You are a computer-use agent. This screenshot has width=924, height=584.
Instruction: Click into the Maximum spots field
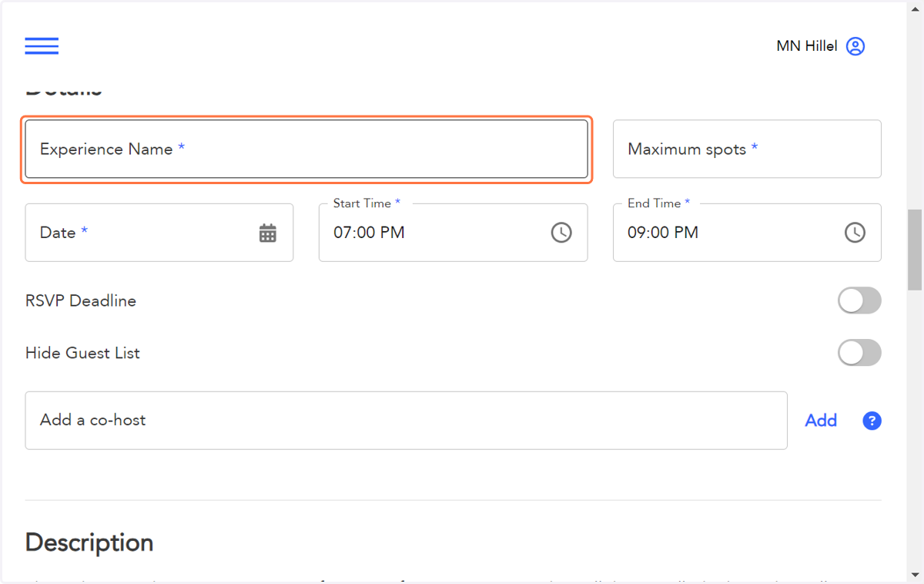[x=747, y=149]
